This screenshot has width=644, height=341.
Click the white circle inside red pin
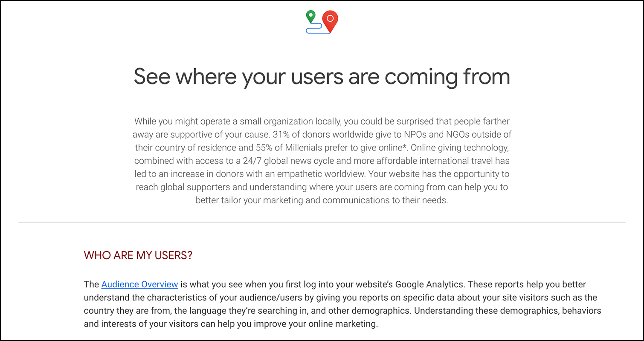[x=330, y=18]
